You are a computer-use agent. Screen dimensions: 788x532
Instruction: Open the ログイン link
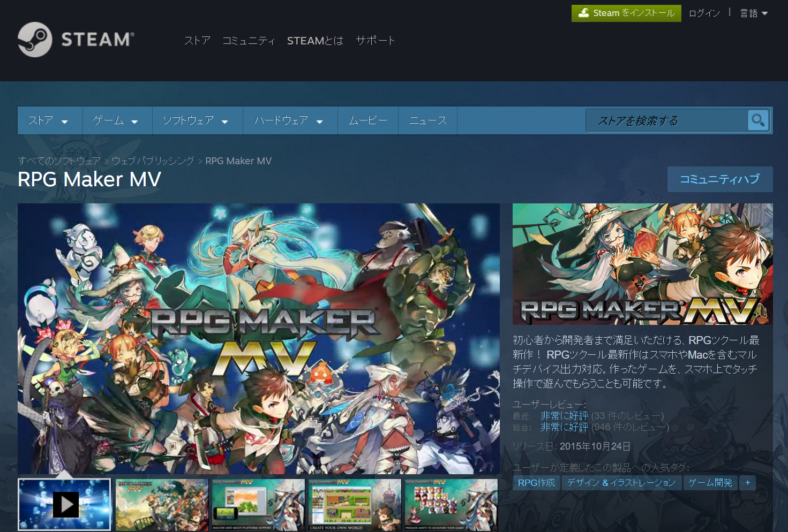pos(704,13)
